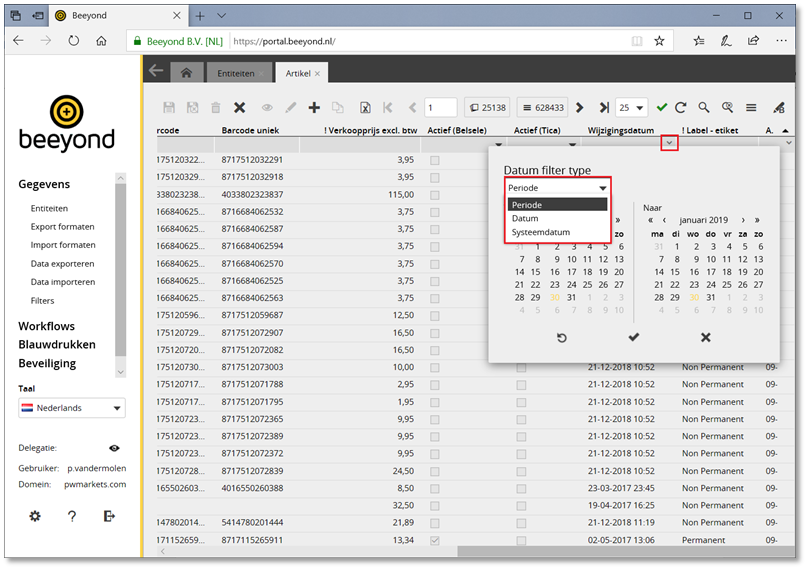Click the sidebar vertical scrollbar
807x569 pixels.
point(120,270)
